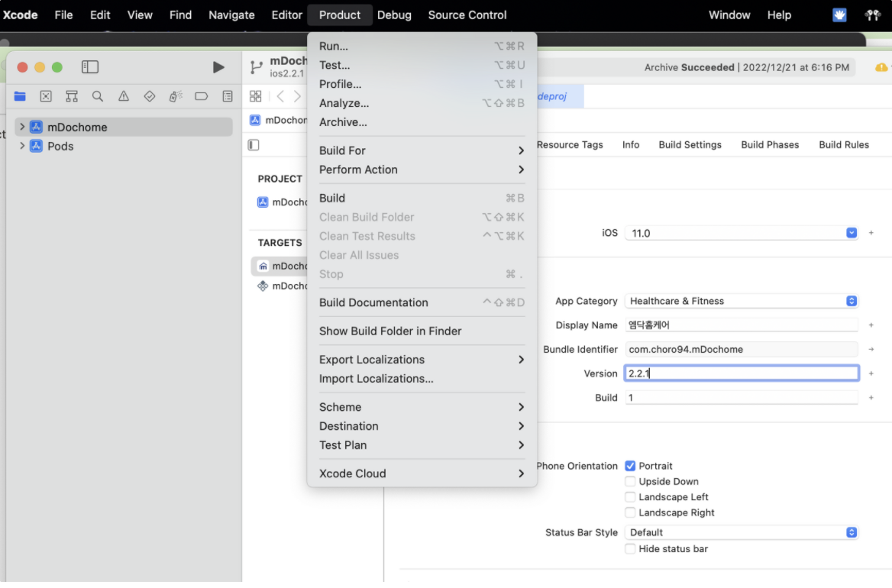
Task: Click the Version input field
Action: click(x=742, y=373)
